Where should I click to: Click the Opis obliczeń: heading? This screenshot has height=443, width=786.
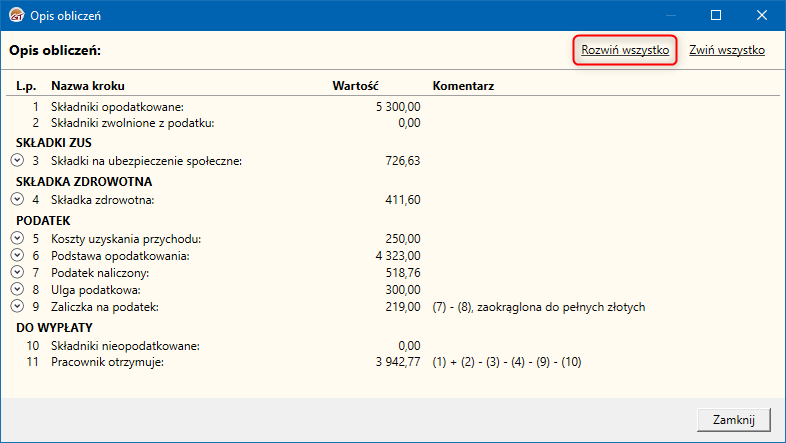click(x=55, y=50)
